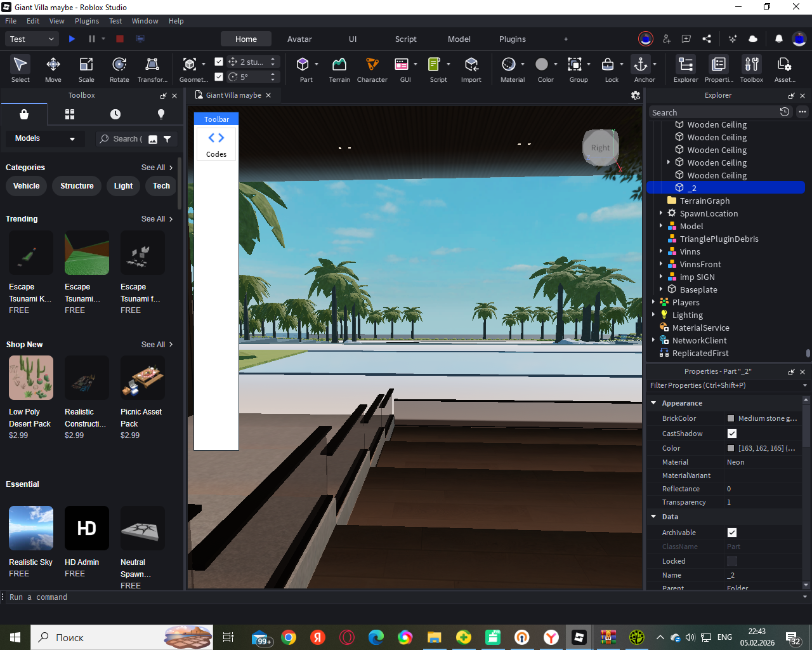This screenshot has width=812, height=650.
Task: Select the Realistic Sky asset thumbnail
Action: (x=31, y=528)
